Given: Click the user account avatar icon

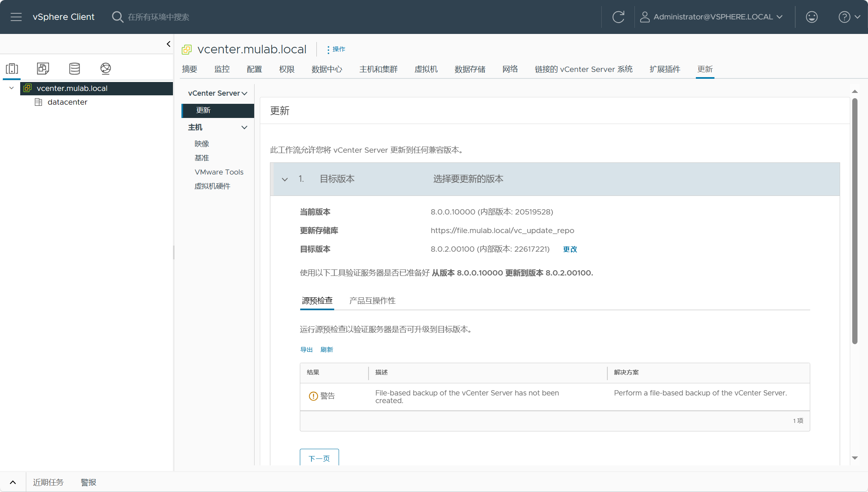Looking at the screenshot, I should (645, 17).
